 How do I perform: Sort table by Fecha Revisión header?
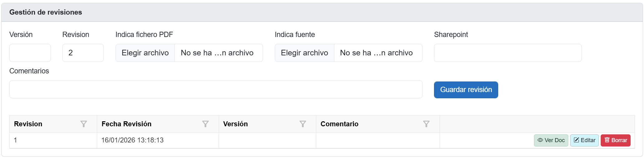click(126, 124)
